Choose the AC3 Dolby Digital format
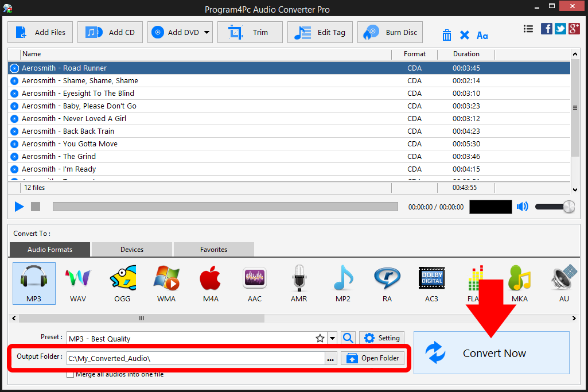The height and width of the screenshot is (392, 588). click(x=431, y=283)
